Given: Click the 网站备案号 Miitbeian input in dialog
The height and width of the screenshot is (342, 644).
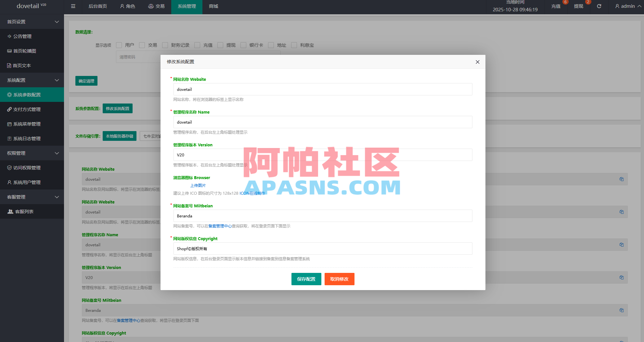Looking at the screenshot, I should point(323,216).
